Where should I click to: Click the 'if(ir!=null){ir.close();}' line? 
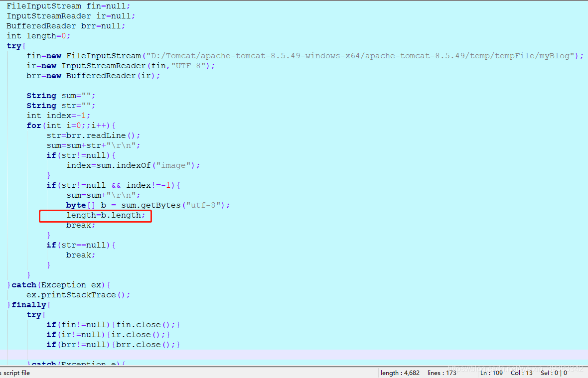point(108,335)
